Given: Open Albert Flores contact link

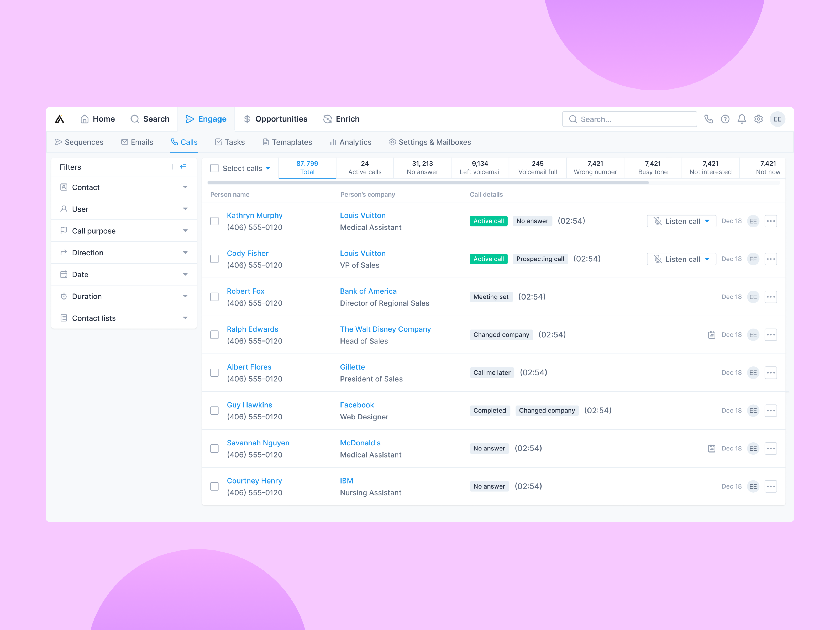Looking at the screenshot, I should click(249, 367).
